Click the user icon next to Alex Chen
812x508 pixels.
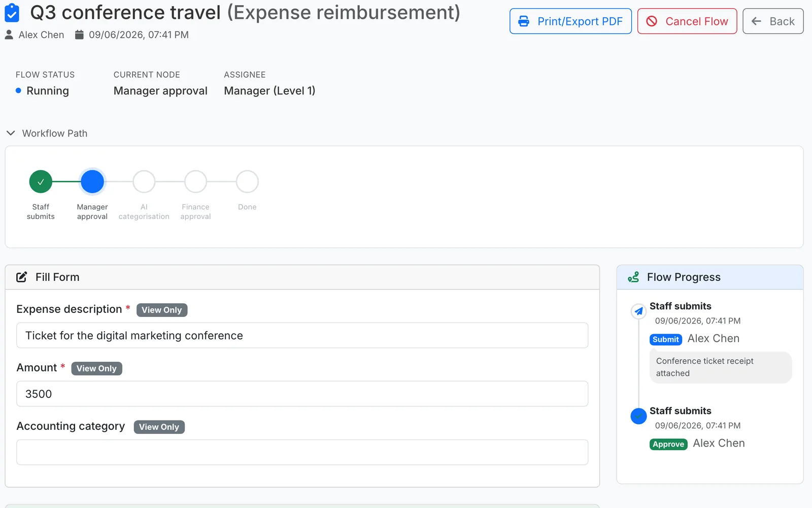9,35
